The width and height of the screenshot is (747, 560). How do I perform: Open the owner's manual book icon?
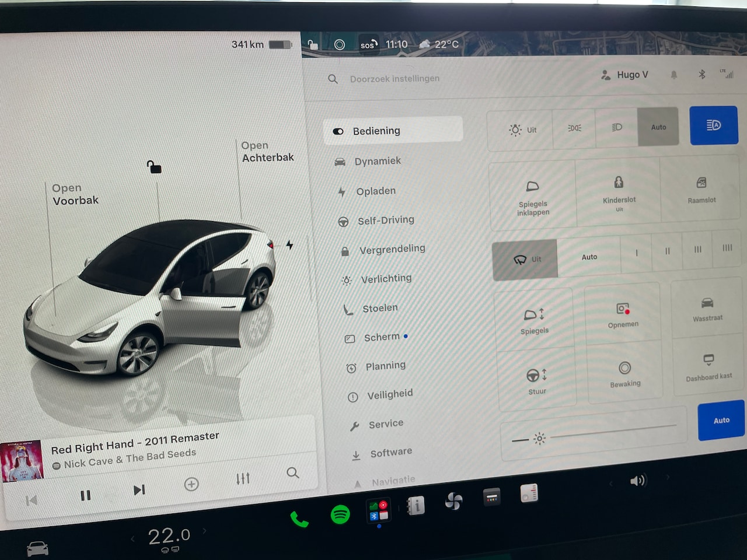tap(416, 505)
